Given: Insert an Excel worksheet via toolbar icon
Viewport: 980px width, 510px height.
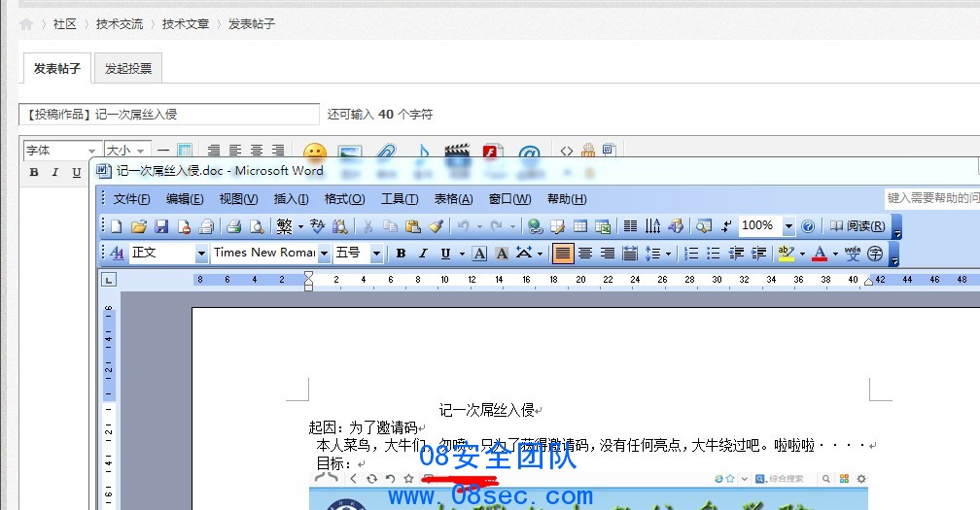Looking at the screenshot, I should click(x=603, y=226).
